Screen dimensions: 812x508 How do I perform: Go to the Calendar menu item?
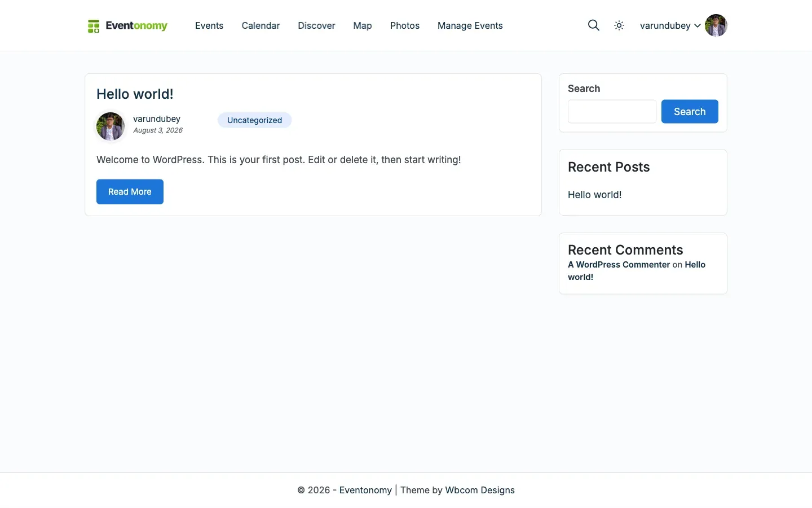[x=261, y=25]
